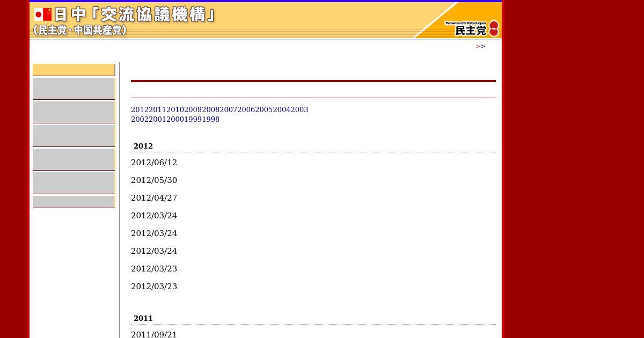Open the 2005 year link
The image size is (644, 338).
264,109
